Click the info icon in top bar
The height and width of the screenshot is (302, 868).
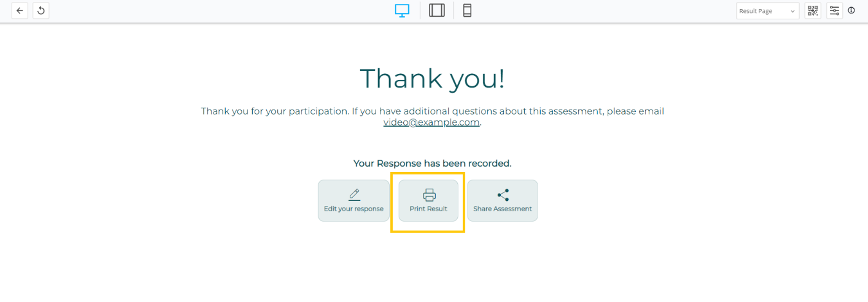(851, 10)
